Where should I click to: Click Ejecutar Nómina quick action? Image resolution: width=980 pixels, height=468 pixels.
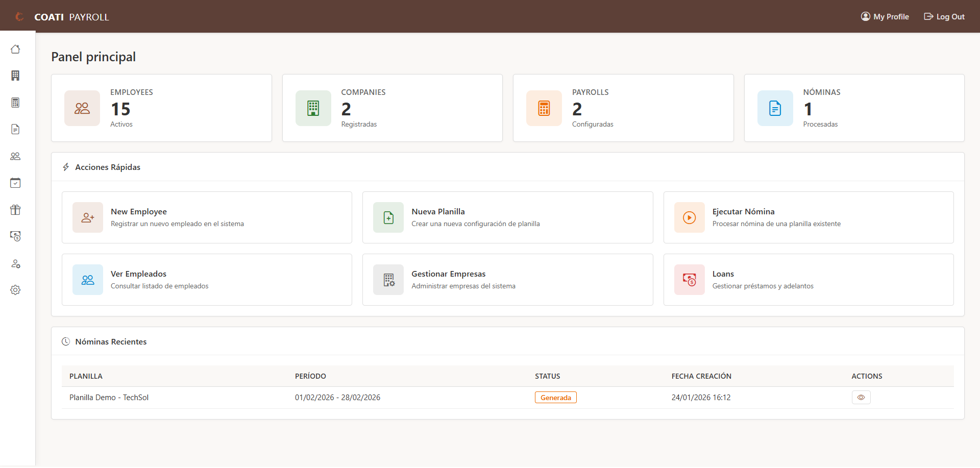pyautogui.click(x=808, y=217)
